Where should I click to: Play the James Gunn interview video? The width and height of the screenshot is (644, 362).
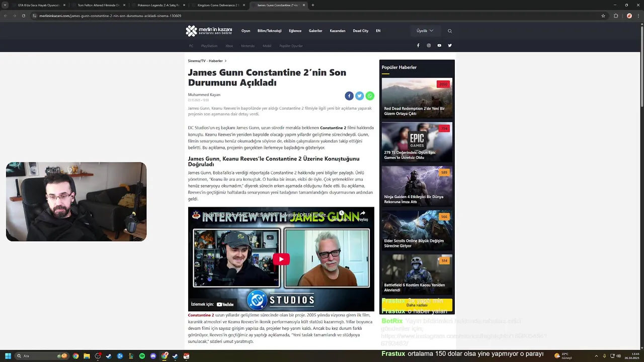tap(281, 259)
